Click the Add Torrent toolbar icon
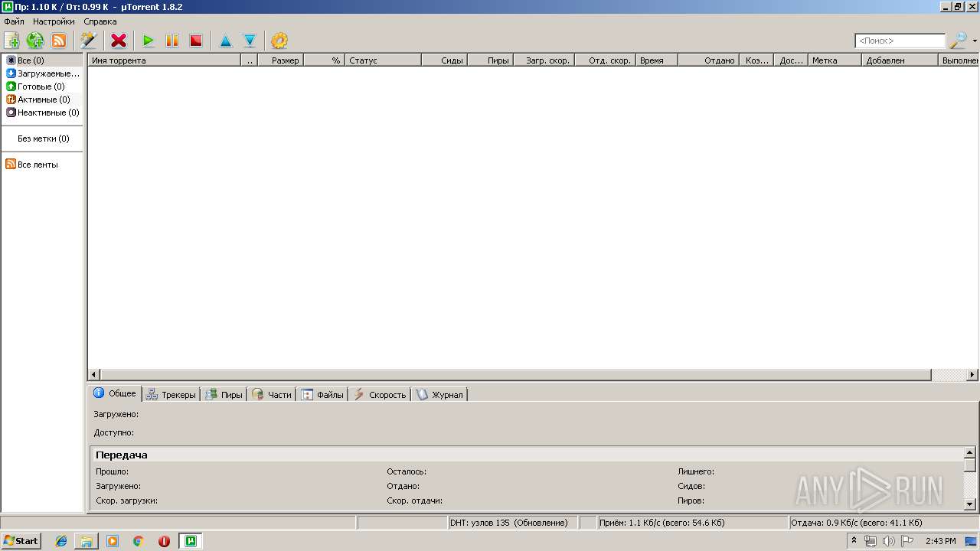980x551 pixels. (x=12, y=41)
